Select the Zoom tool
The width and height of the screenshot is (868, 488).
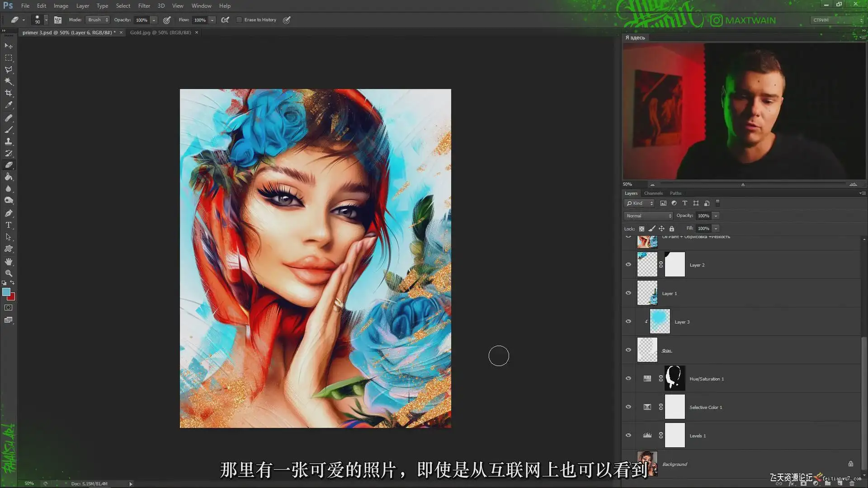(9, 273)
